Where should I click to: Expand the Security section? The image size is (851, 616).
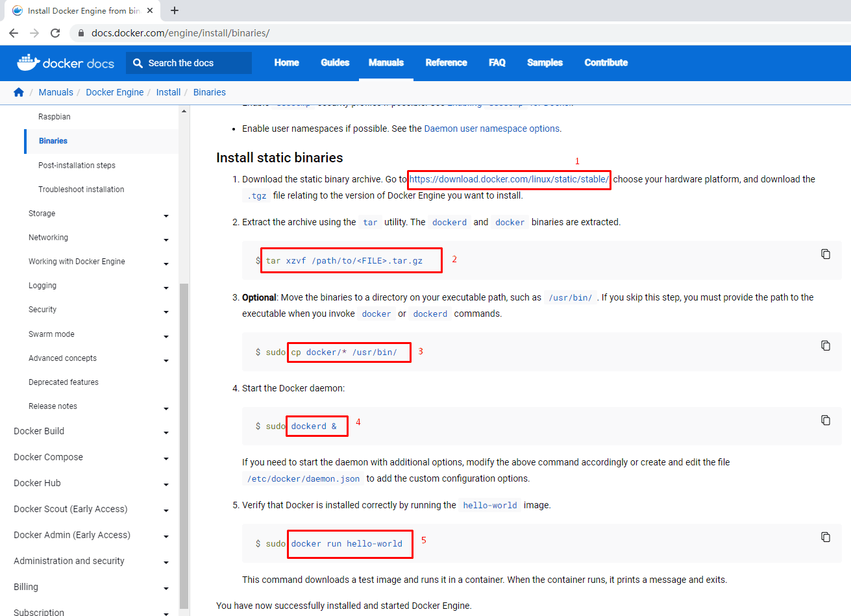[x=166, y=312]
